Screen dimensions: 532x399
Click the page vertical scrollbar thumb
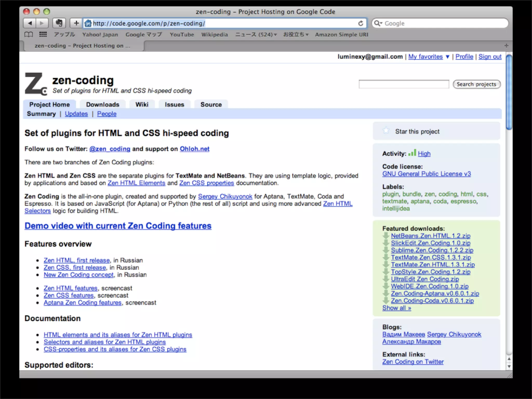[509, 92]
